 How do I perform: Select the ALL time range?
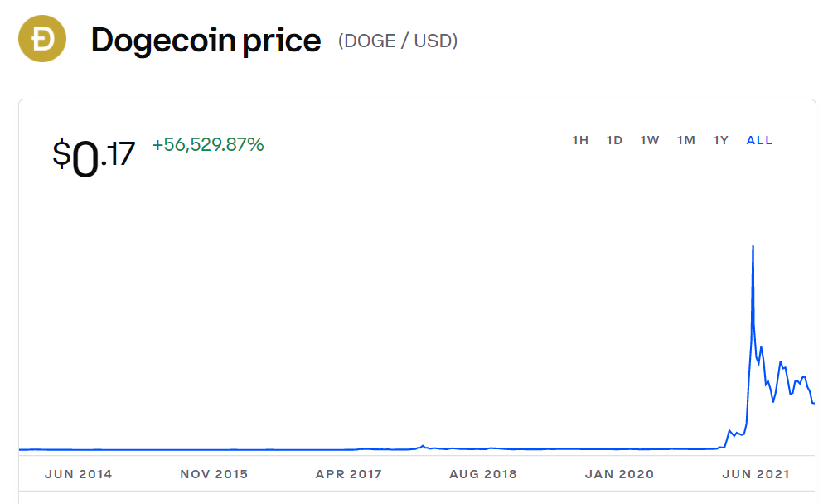[x=759, y=140]
